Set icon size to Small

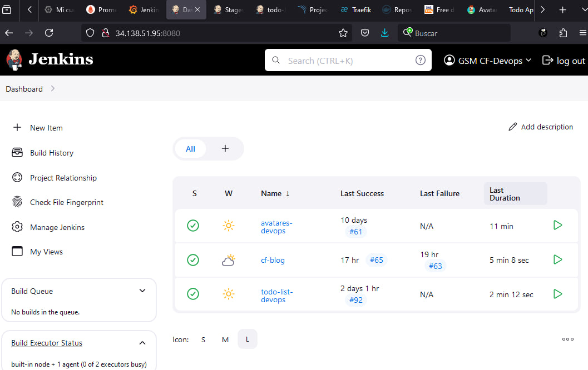click(x=203, y=339)
